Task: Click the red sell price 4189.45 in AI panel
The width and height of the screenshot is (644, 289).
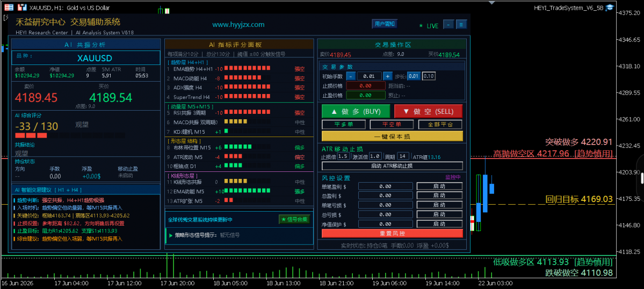Action: tap(36, 97)
